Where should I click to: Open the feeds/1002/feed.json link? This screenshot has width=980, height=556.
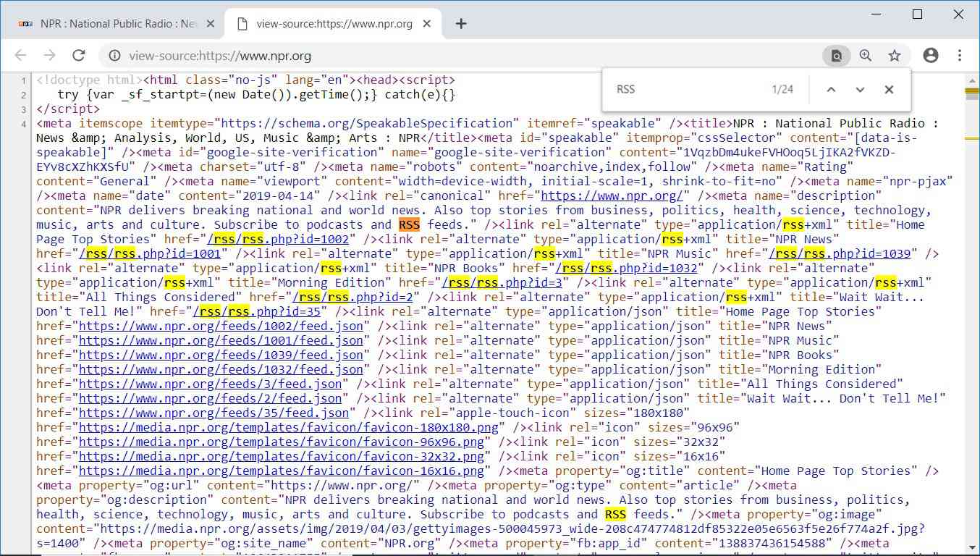pos(221,326)
